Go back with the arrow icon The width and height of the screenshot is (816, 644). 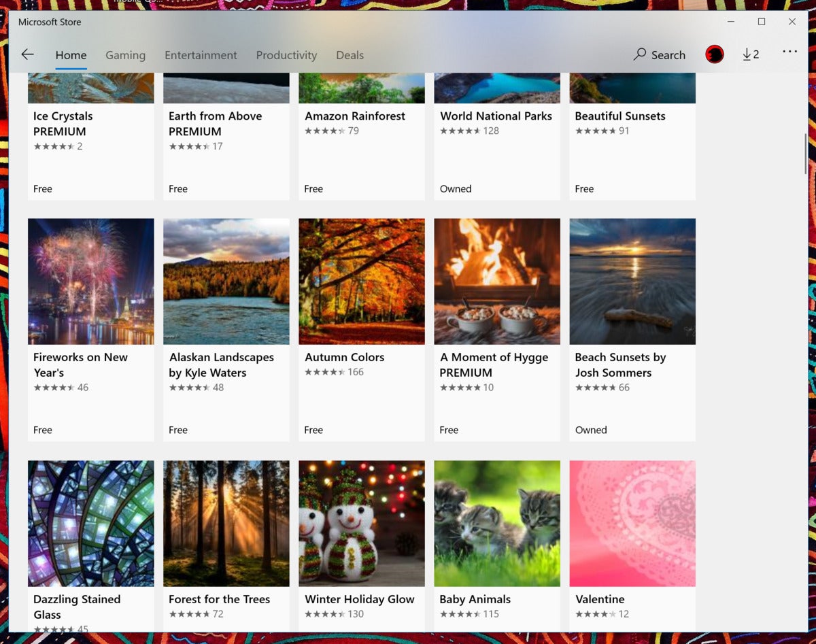pos(27,54)
